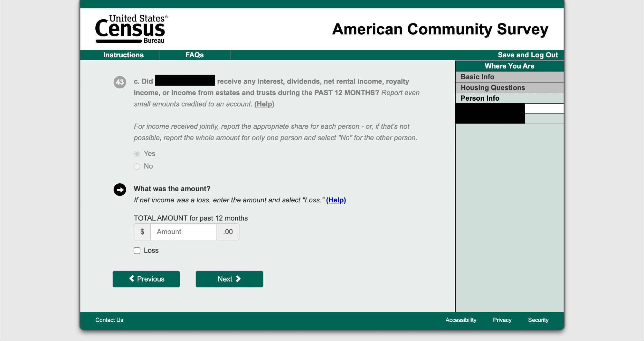Select the No radio button
644x341 pixels.
[137, 166]
